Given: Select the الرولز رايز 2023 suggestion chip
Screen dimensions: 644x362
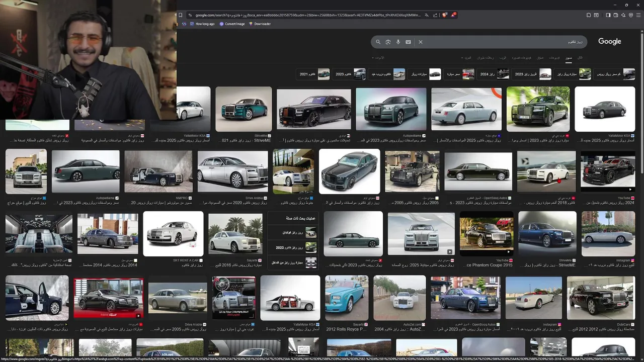Looking at the screenshot, I should [532, 74].
